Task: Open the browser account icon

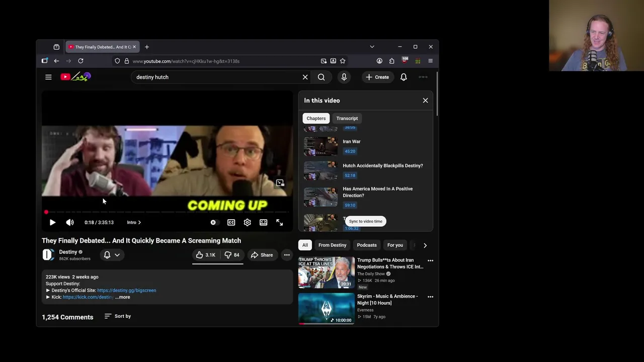Action: coord(379,61)
